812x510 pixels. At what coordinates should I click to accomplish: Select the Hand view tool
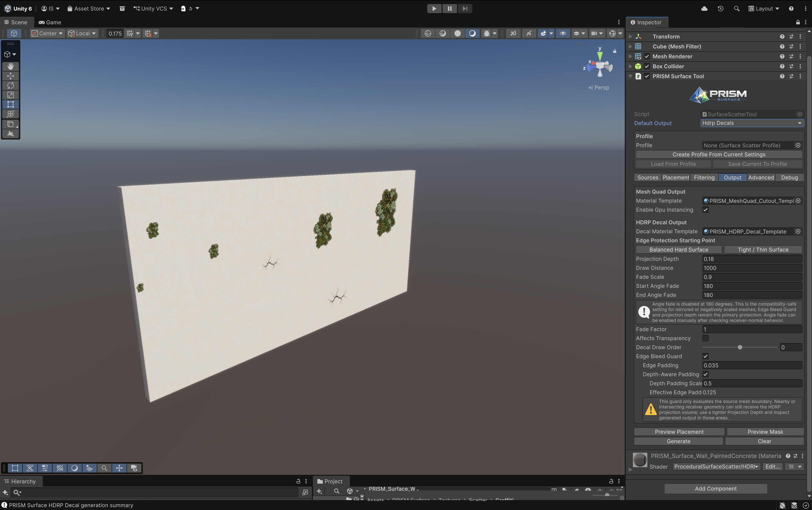10,66
